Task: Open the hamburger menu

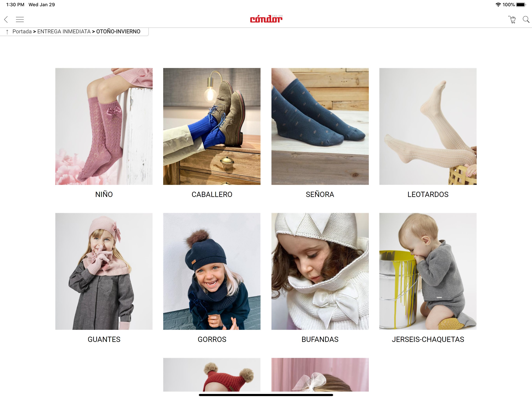Action: [20, 19]
